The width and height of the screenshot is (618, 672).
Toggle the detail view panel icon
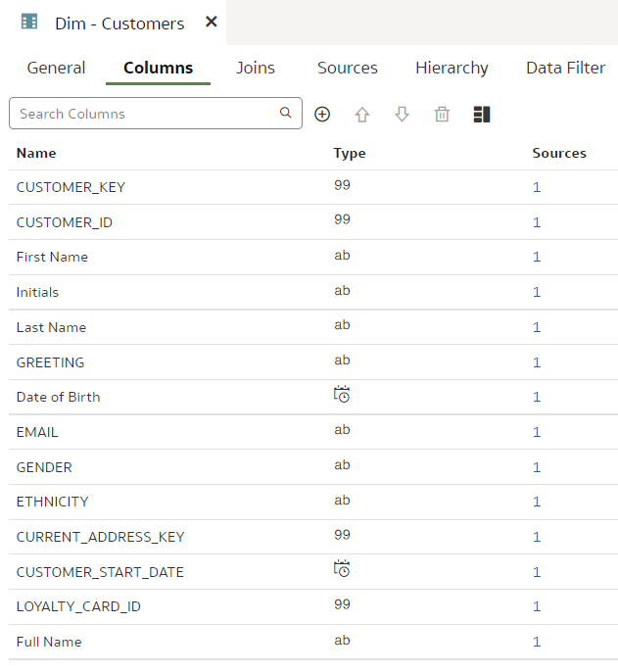(481, 115)
